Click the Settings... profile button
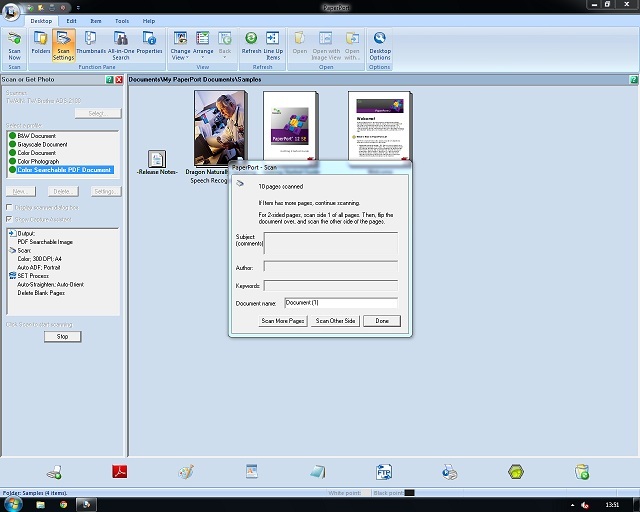640x512 pixels. [x=106, y=191]
